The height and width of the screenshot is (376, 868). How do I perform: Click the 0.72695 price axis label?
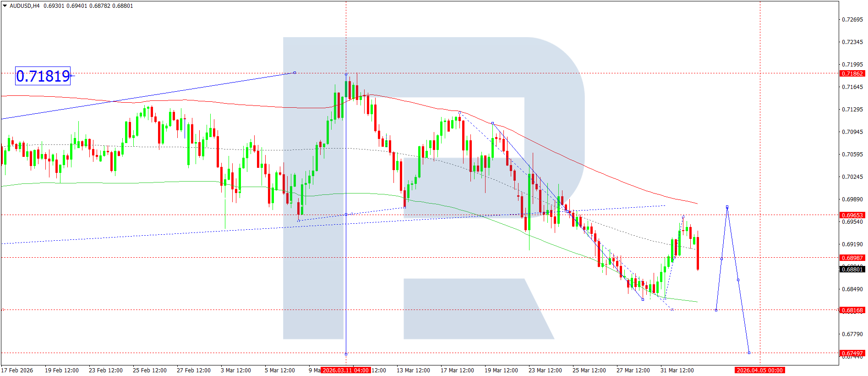coord(852,20)
